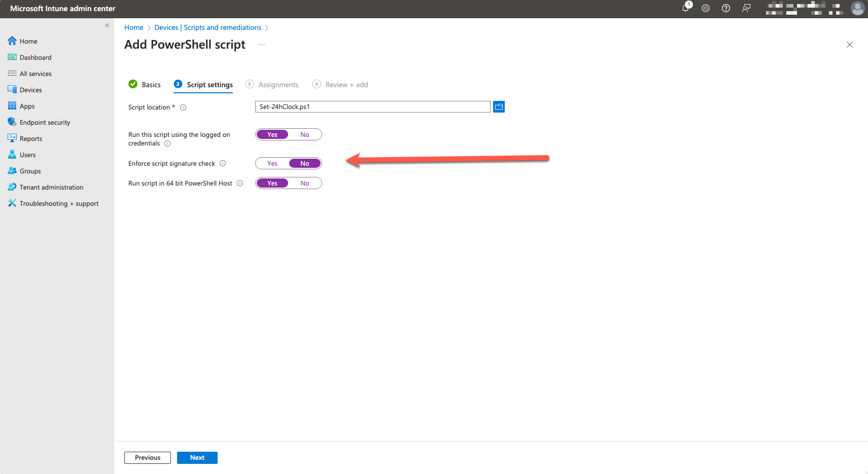Set Run script in 64 bit PowerShell Host to No
868x474 pixels.
click(x=304, y=183)
